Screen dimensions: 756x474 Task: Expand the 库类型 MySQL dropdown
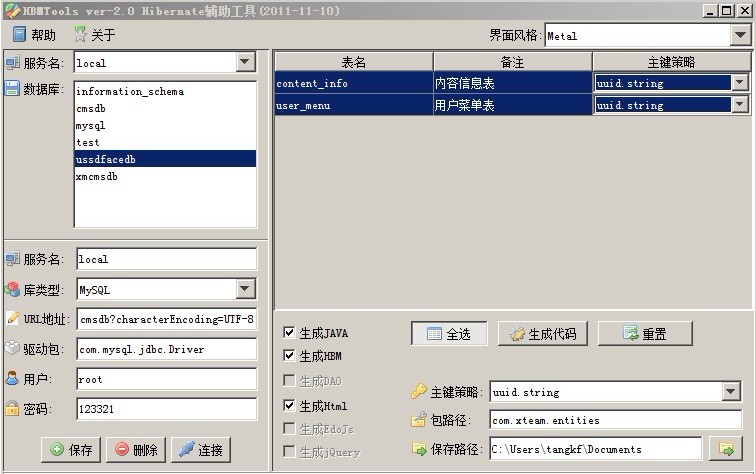tap(245, 289)
